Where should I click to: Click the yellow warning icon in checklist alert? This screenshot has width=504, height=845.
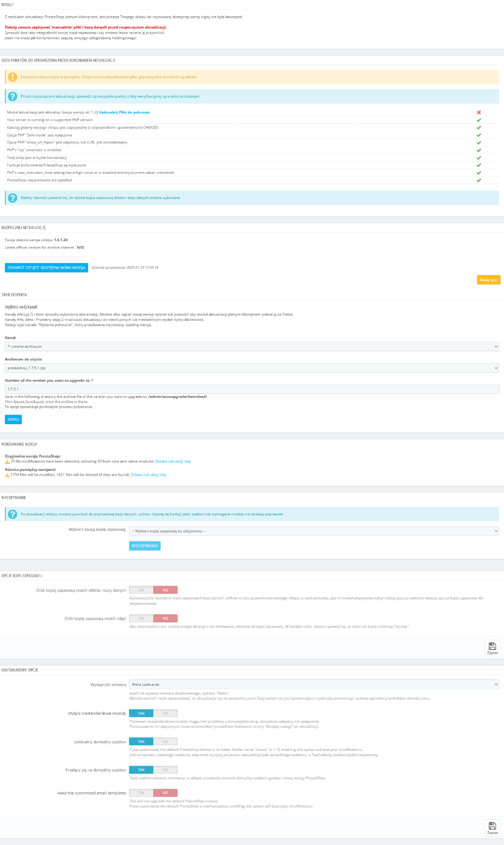pos(13,77)
